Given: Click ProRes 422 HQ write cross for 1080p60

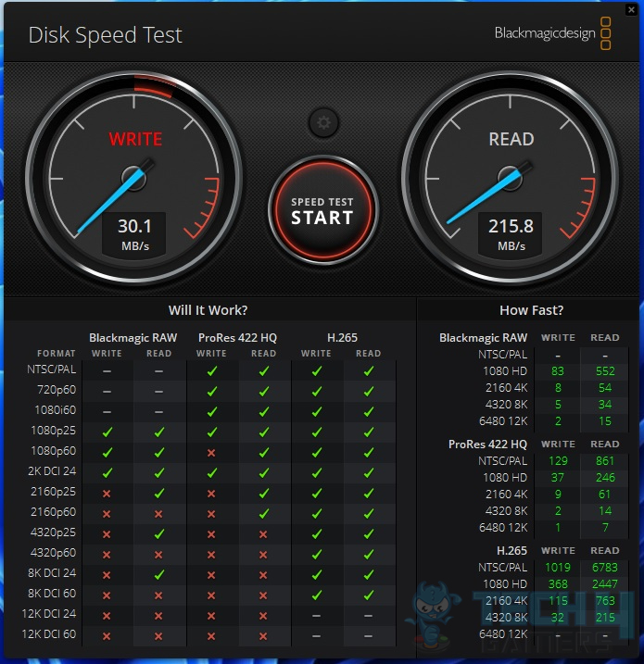Looking at the screenshot, I should point(211,453).
